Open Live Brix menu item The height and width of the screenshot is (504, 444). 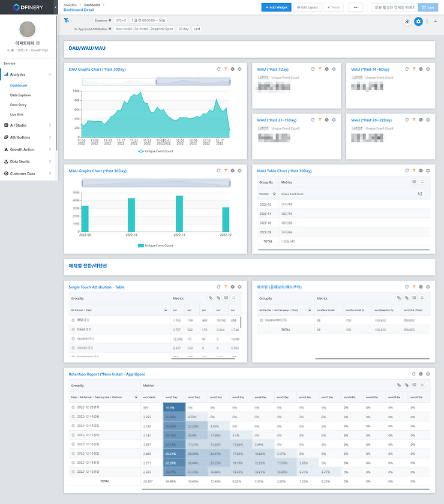tap(17, 115)
